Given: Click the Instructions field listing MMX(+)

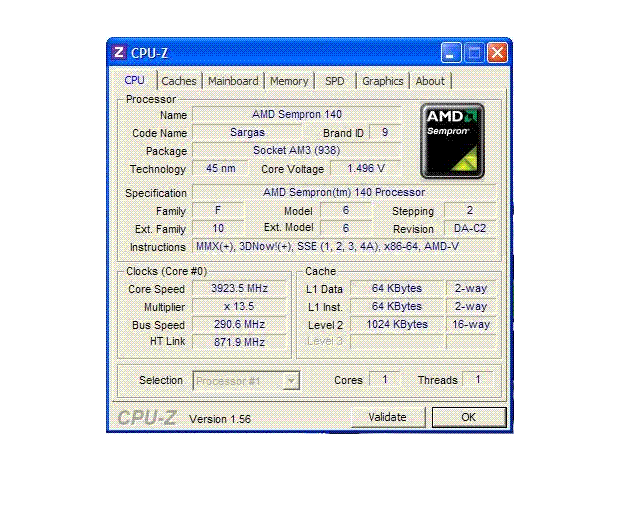Looking at the screenshot, I should click(x=344, y=246).
